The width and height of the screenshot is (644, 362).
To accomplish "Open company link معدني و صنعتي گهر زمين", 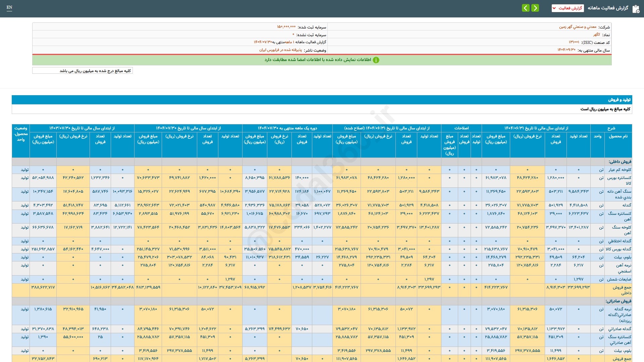I will pos(578,27).
